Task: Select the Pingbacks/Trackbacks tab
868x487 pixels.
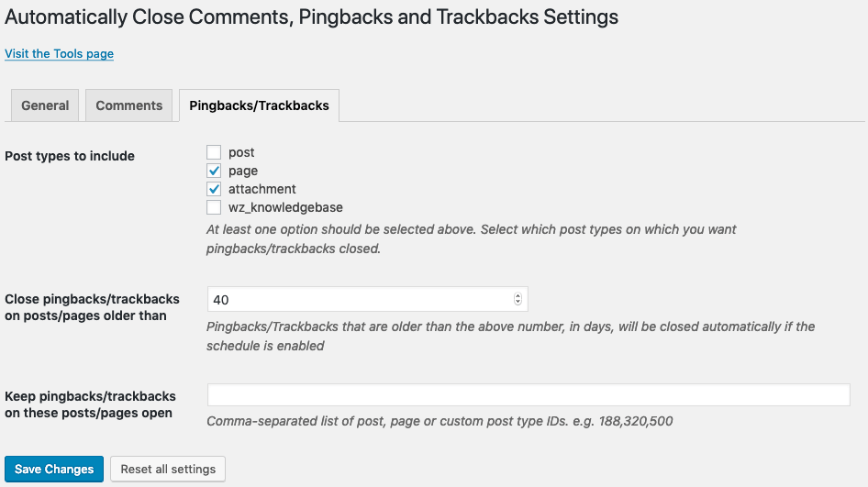Action: pos(259,105)
